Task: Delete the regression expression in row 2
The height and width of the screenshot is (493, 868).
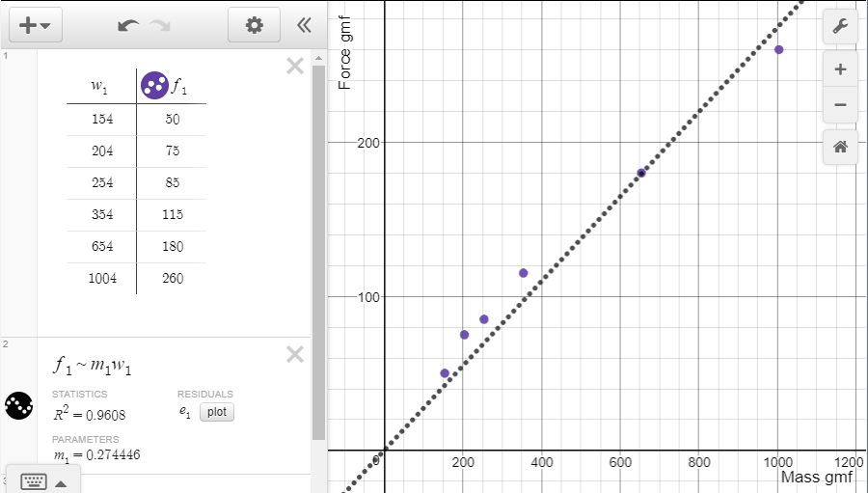Action: [x=295, y=354]
